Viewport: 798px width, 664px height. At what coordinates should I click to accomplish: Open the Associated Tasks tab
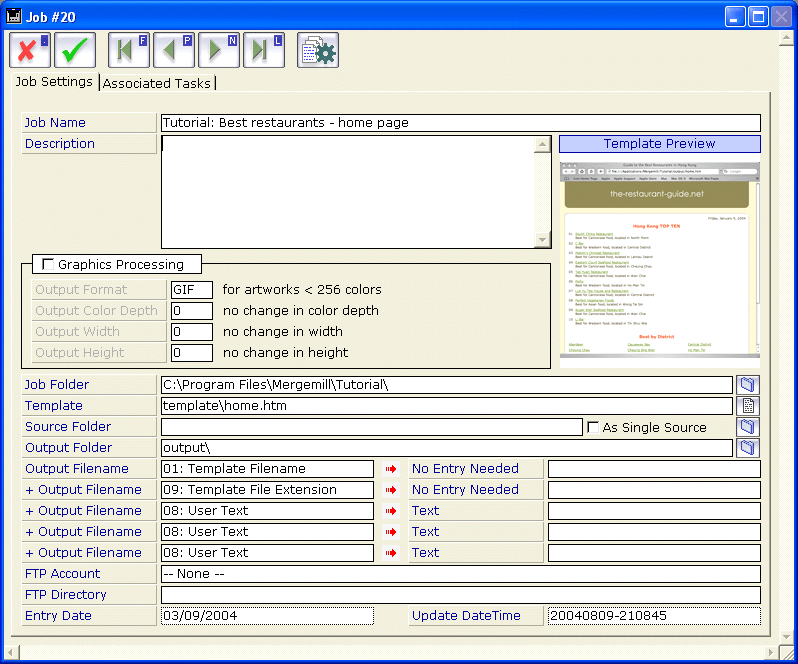pos(157,83)
